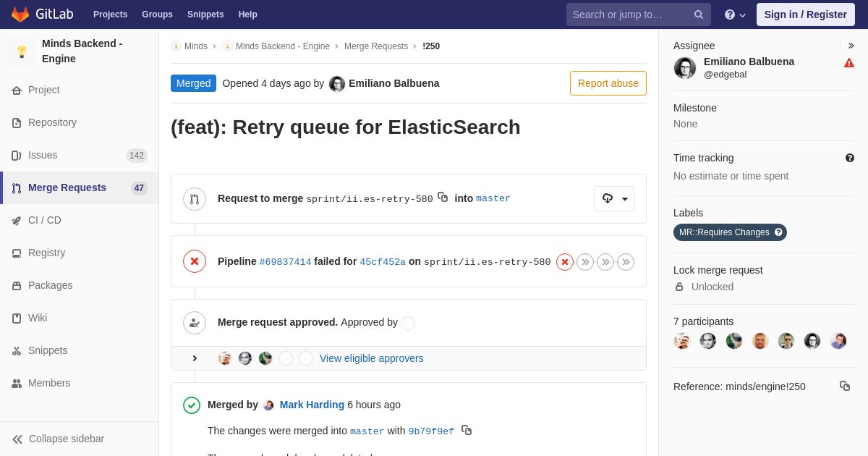Click the search magnifier icon
Screen dimensions: 868x456
(x=698, y=14)
